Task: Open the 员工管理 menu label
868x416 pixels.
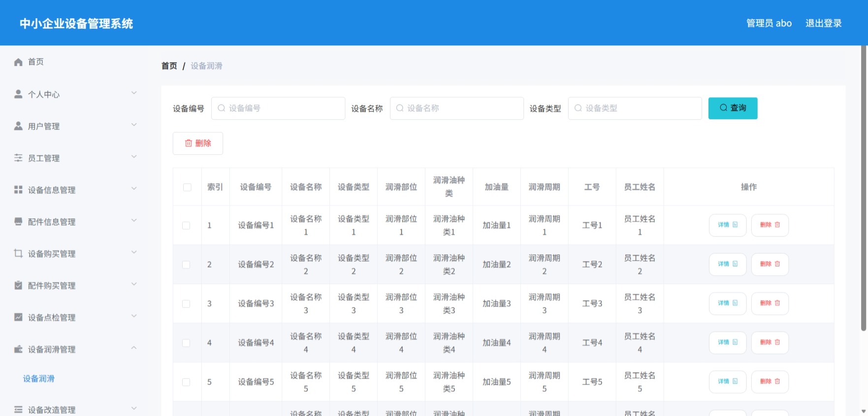Action: click(44, 158)
